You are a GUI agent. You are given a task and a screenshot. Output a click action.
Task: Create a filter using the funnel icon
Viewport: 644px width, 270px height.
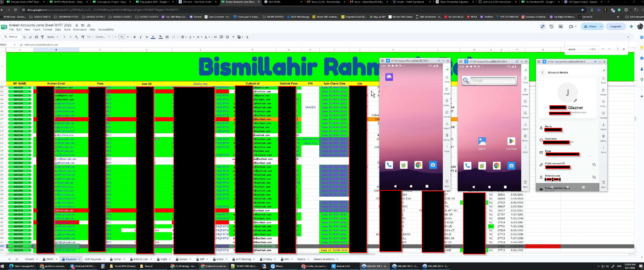[233, 37]
